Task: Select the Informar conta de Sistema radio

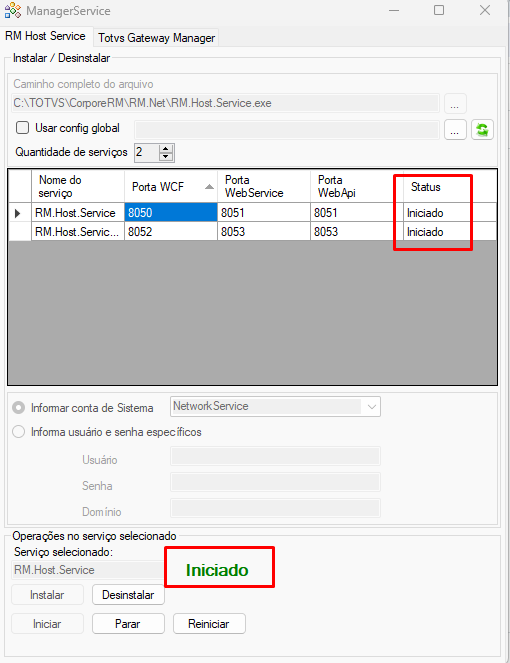Action: click(x=18, y=408)
